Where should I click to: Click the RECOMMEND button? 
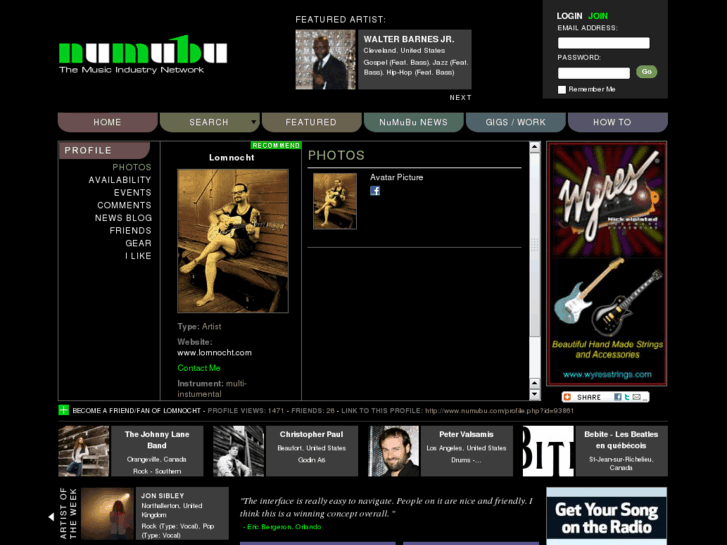[276, 145]
